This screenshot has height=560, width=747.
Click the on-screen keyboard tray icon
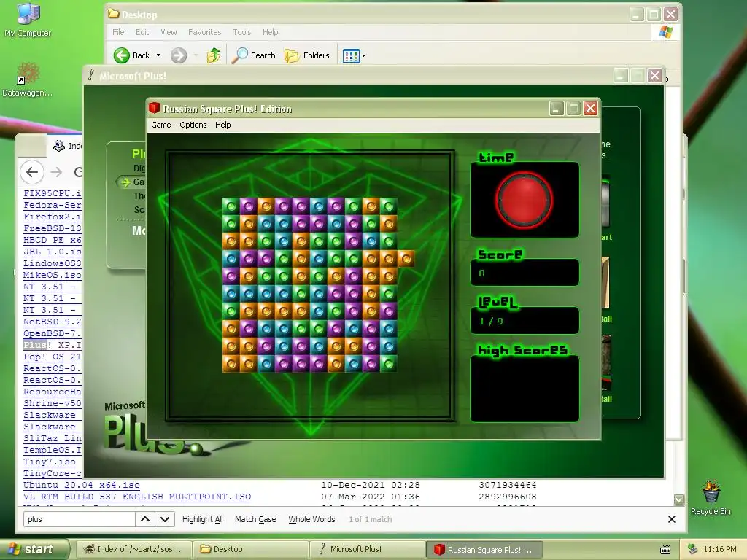tap(665, 550)
